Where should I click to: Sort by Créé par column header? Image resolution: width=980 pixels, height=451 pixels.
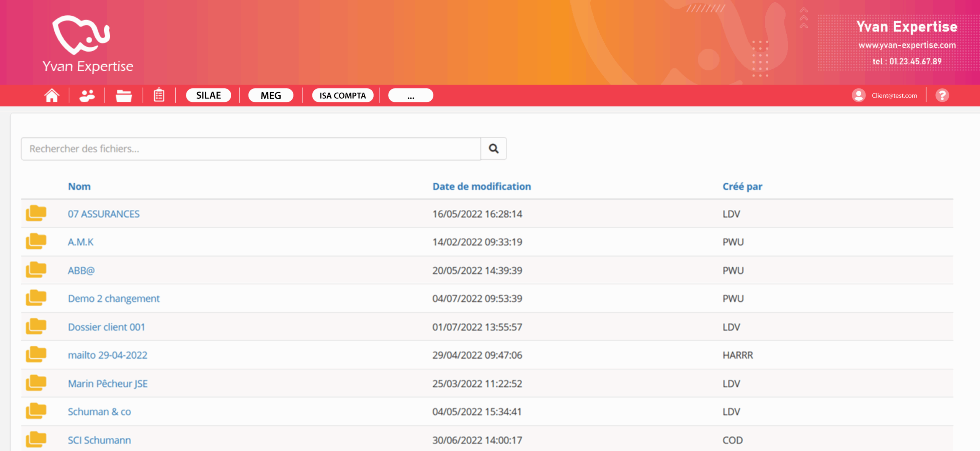point(742,186)
